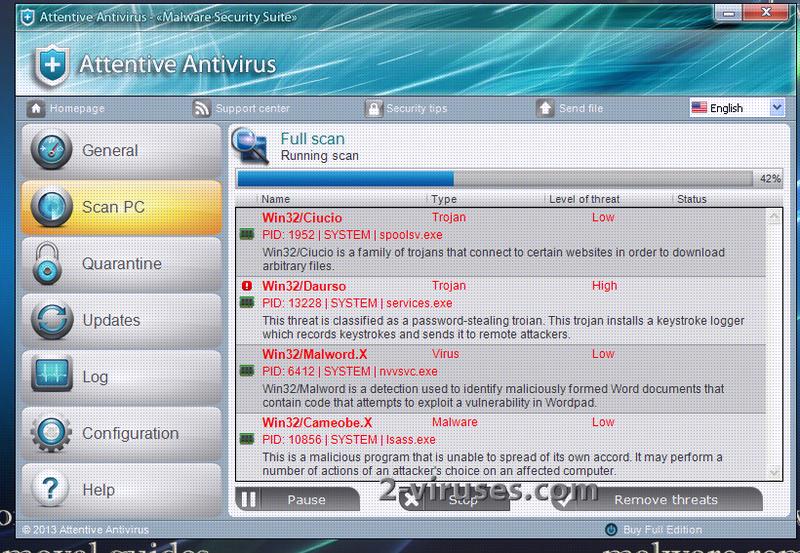
Task: Sort by Level of threat column header
Action: point(584,199)
